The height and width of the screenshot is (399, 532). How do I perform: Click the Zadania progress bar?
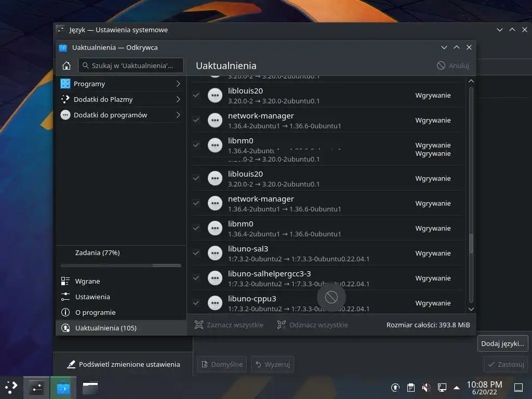pyautogui.click(x=121, y=265)
